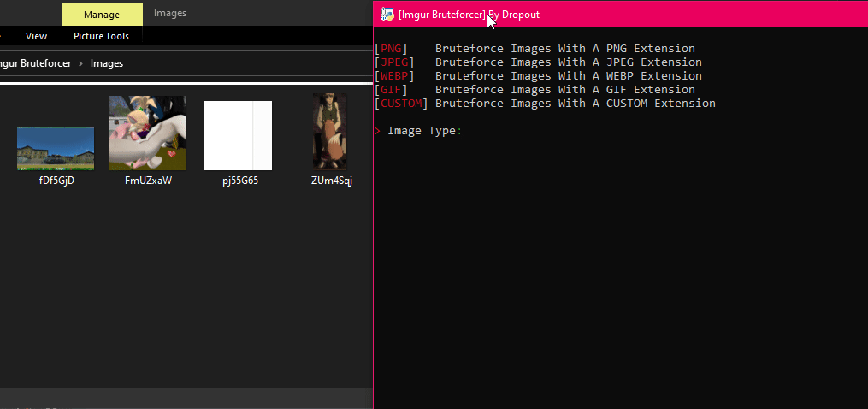Click the red JPEG option in console
The width and height of the screenshot is (868, 409).
[x=394, y=62]
